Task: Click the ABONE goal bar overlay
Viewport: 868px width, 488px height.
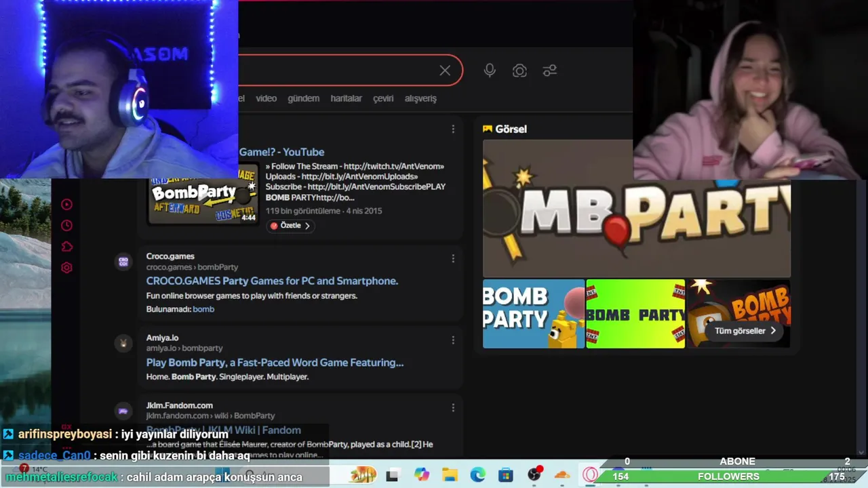Action: point(736,461)
